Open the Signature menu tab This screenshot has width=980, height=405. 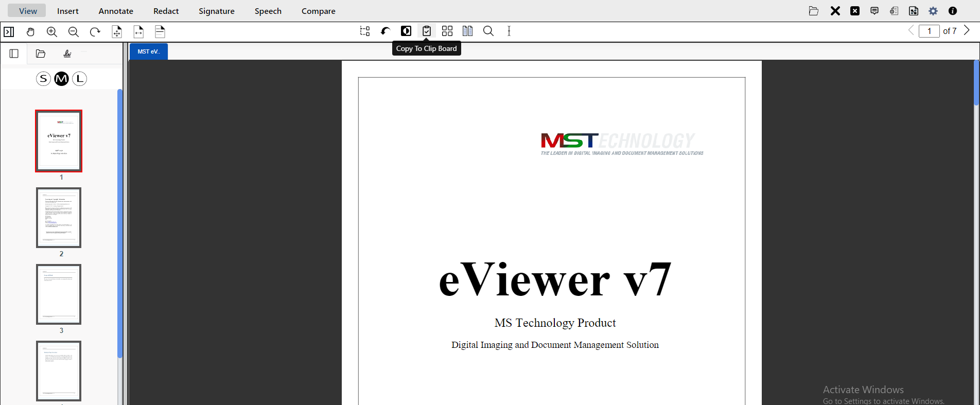coord(217,11)
